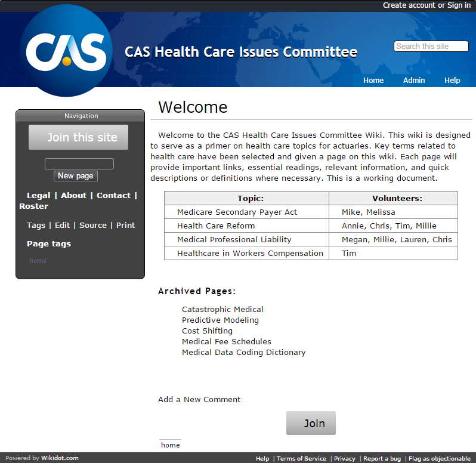Open the Legal link in sidebar
This screenshot has width=476, height=463.
click(x=39, y=196)
